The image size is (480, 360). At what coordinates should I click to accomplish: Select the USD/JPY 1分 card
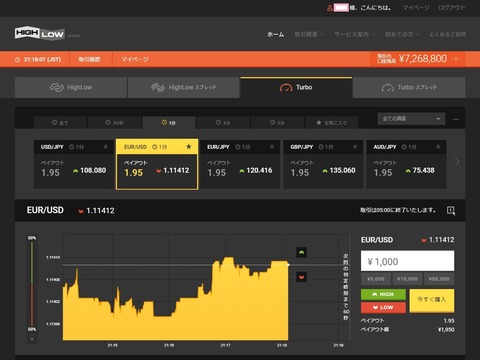tap(74, 165)
